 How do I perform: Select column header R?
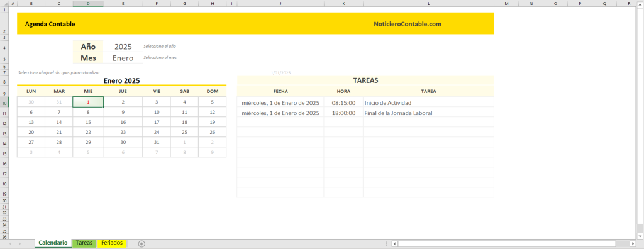pyautogui.click(x=629, y=3)
